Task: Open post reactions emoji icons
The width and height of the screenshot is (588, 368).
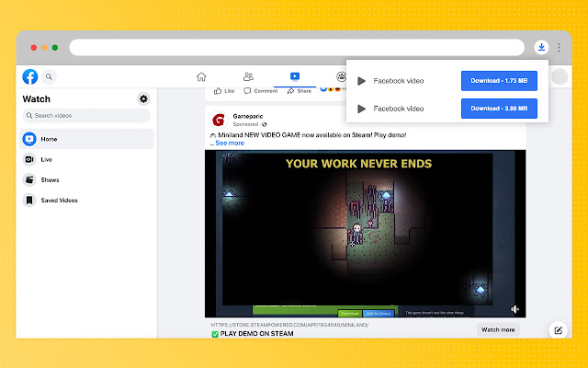Action: pos(331,89)
